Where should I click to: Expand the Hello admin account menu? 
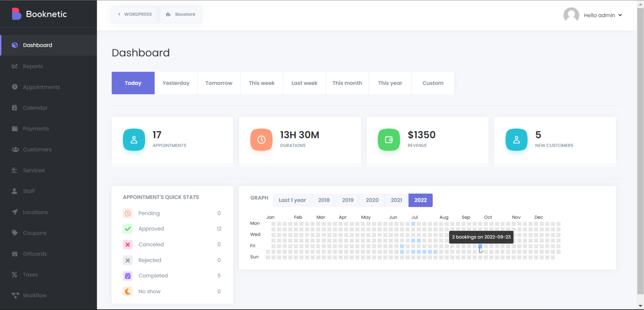[x=603, y=15]
